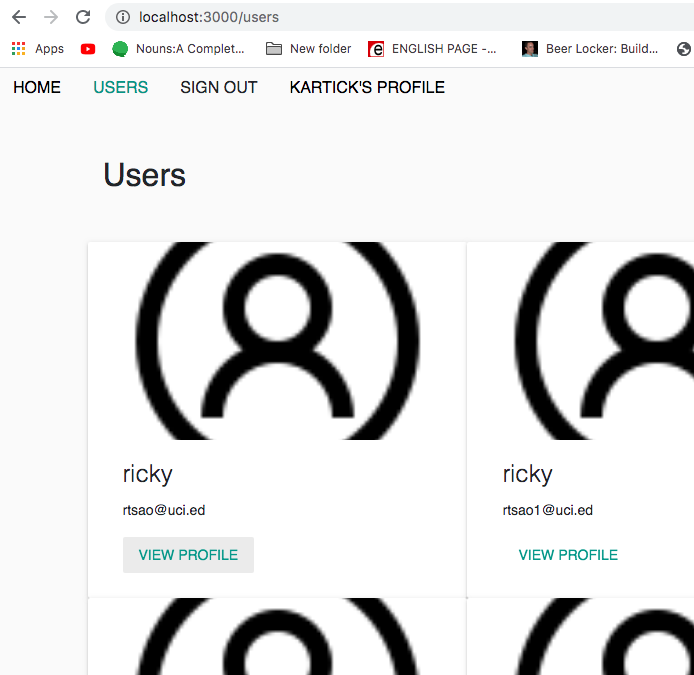Go to HOME in navigation bar
The height and width of the screenshot is (675, 694).
[x=37, y=87]
